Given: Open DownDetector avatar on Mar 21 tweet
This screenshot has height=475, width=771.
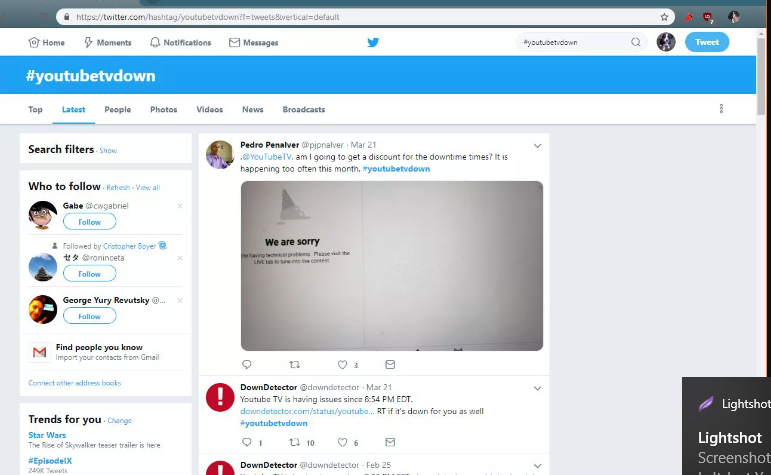Looking at the screenshot, I should (219, 397).
